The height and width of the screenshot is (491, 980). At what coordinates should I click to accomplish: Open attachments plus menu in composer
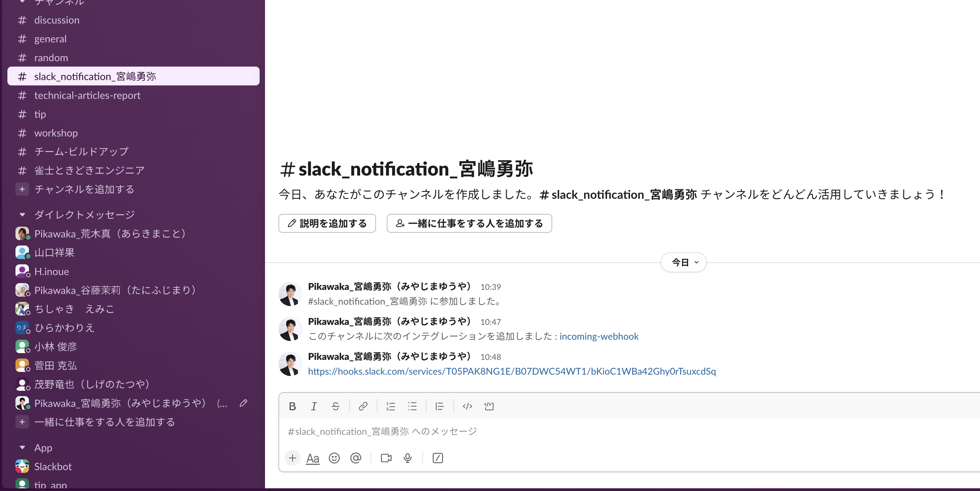pos(292,458)
